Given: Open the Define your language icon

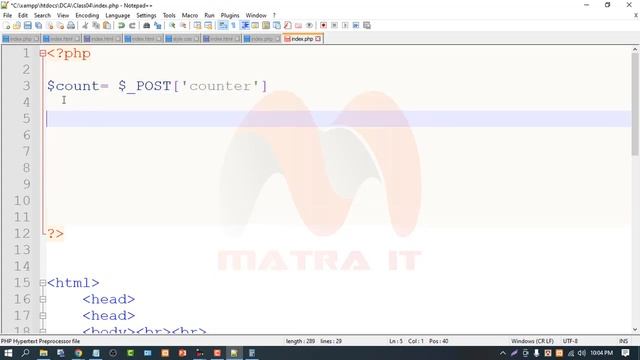Looking at the screenshot, I should click(255, 25).
